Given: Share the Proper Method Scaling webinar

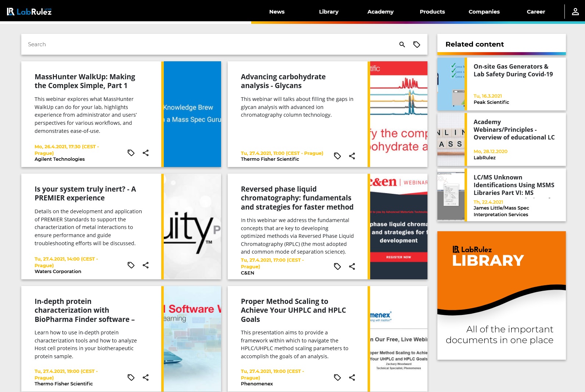Looking at the screenshot, I should (x=352, y=377).
